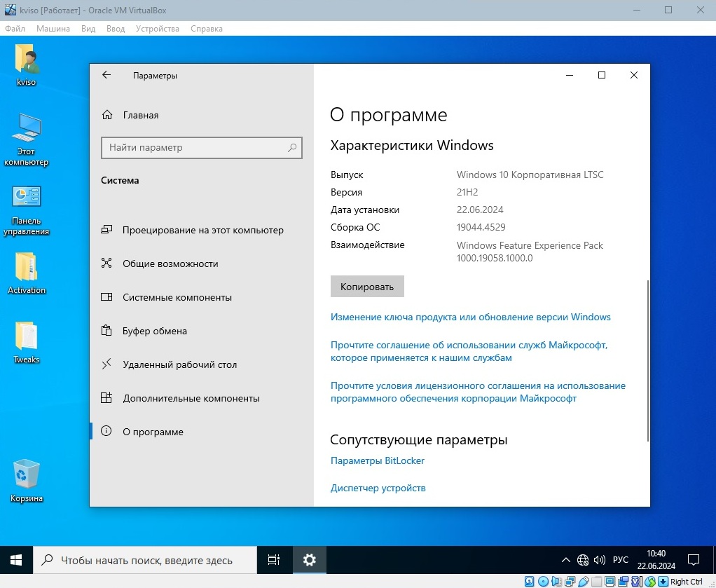This screenshot has height=588, width=716.
Task: Open Диспетчер устройств link
Action: click(x=378, y=488)
